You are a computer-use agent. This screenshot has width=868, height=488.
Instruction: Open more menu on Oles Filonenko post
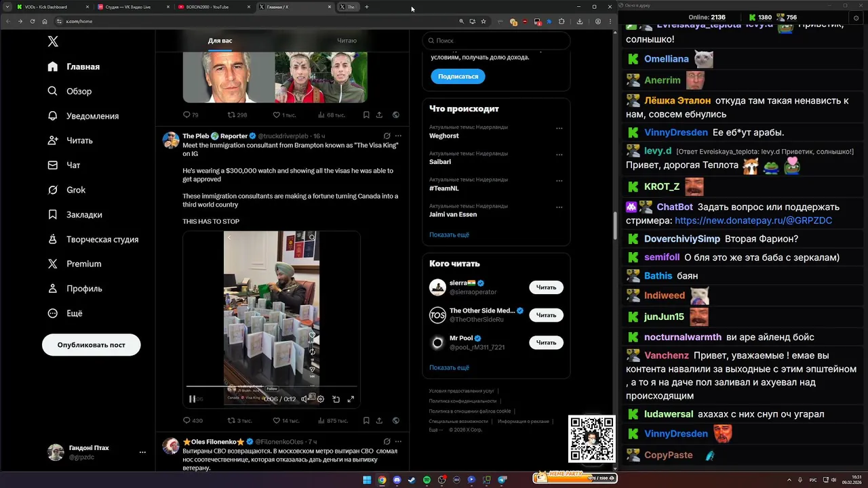[397, 441]
